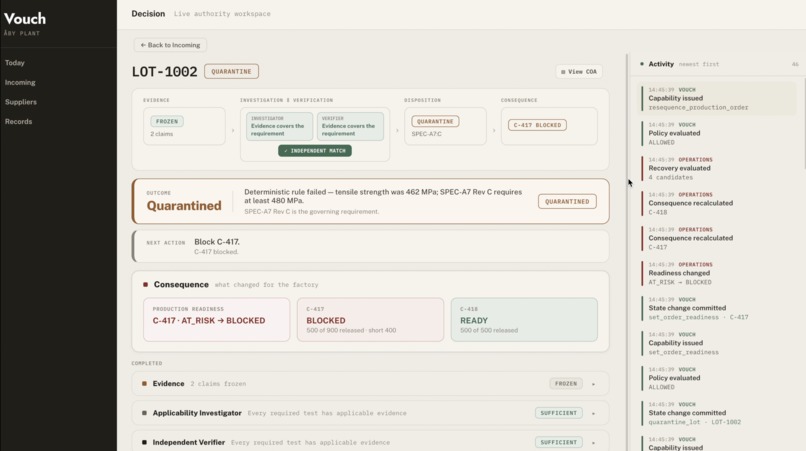Open Suppliers in the sidebar
Screen dimensions: 806x451
(x=21, y=102)
